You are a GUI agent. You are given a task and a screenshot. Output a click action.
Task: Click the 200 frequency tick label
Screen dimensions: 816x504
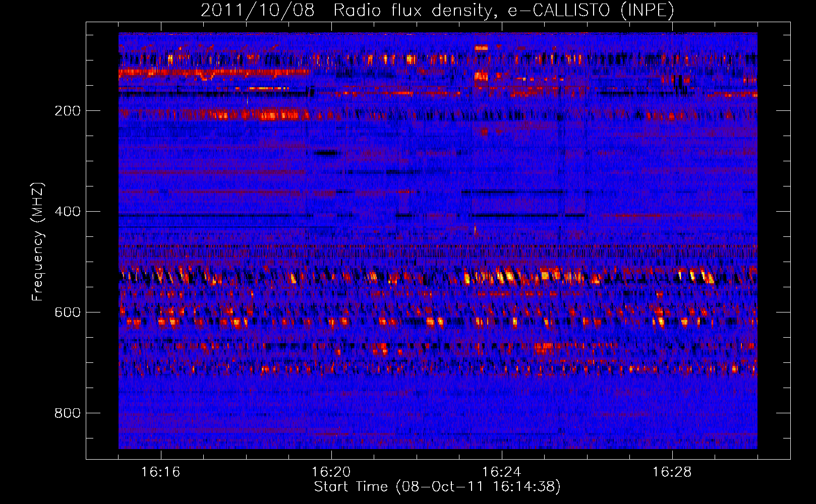tap(68, 111)
